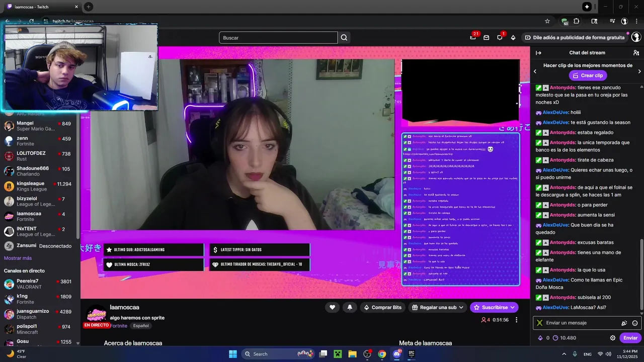Open chat settings gear icon
The width and height of the screenshot is (644, 362).
click(x=613, y=338)
